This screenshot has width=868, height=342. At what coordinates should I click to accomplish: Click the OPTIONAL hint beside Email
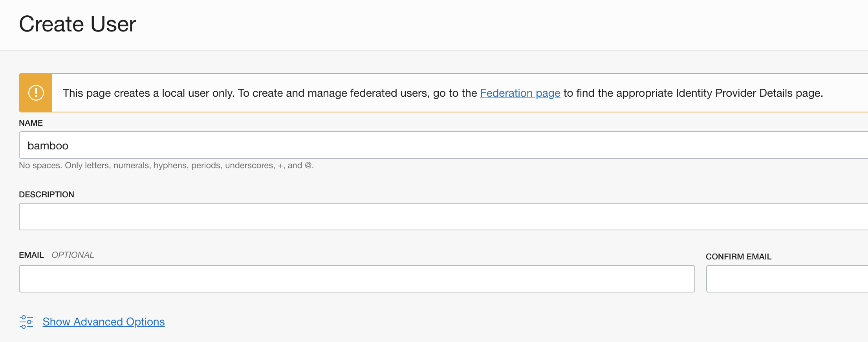pos(73,255)
